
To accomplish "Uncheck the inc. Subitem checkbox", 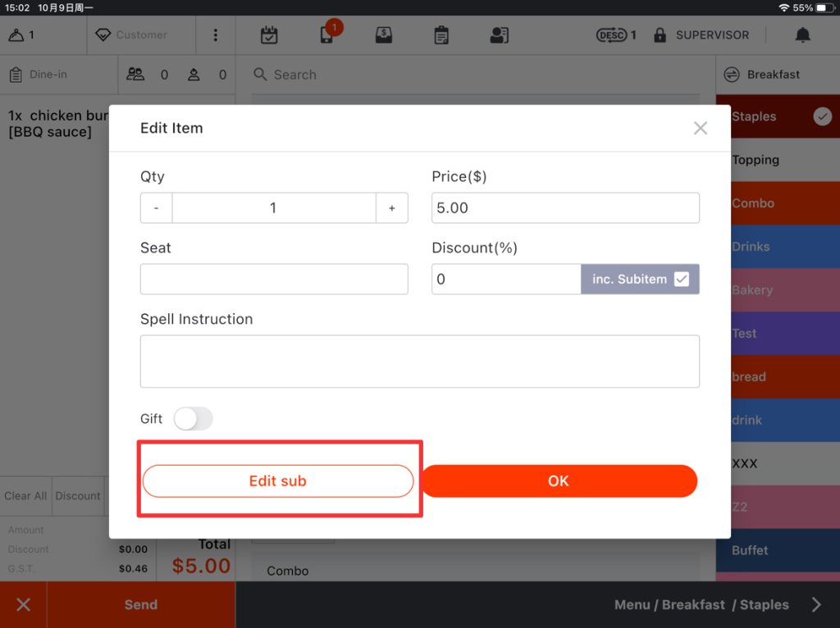I will click(x=682, y=280).
